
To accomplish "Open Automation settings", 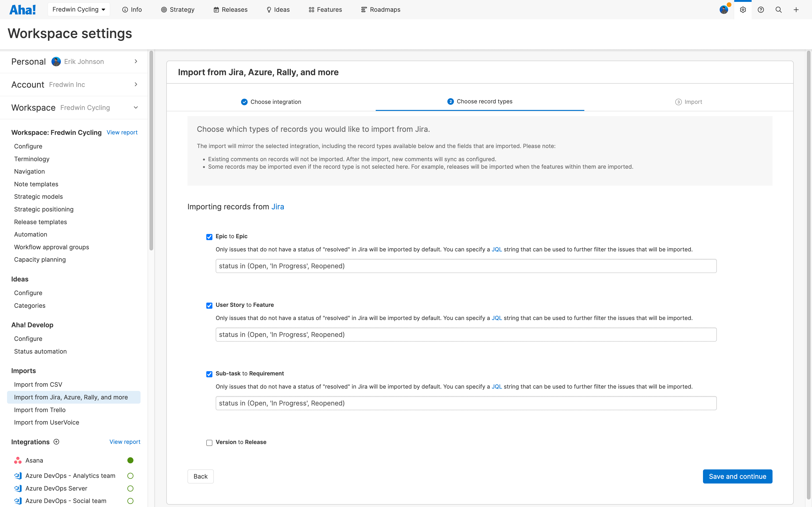I will (31, 234).
